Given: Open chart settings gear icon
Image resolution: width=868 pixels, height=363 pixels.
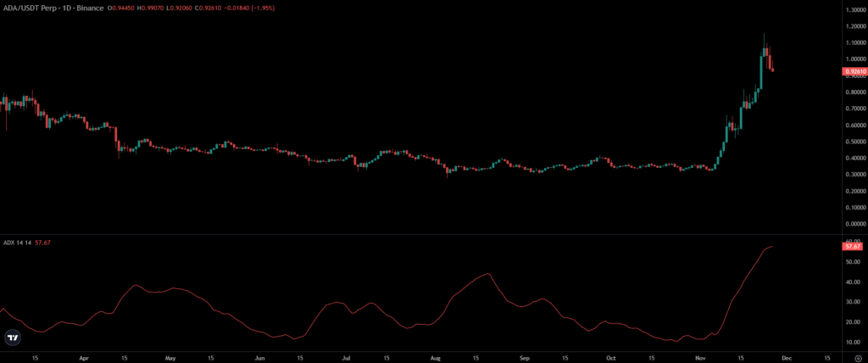Looking at the screenshot, I should click(860, 359).
